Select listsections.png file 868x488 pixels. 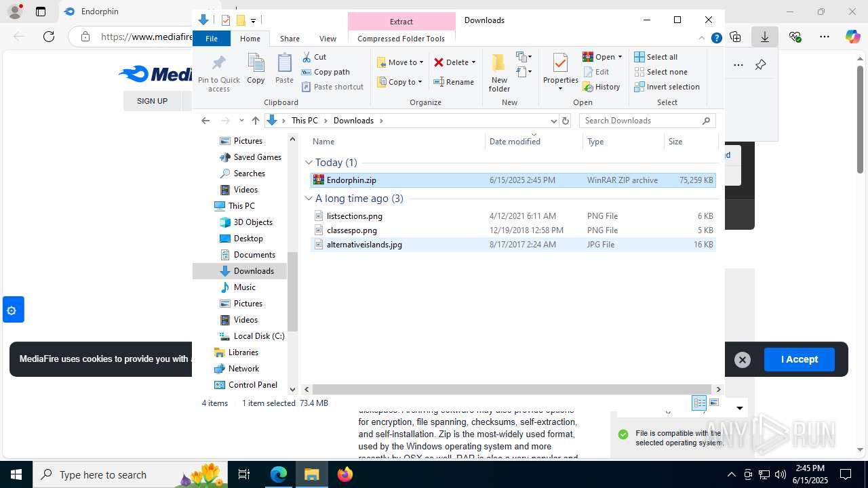513,216
